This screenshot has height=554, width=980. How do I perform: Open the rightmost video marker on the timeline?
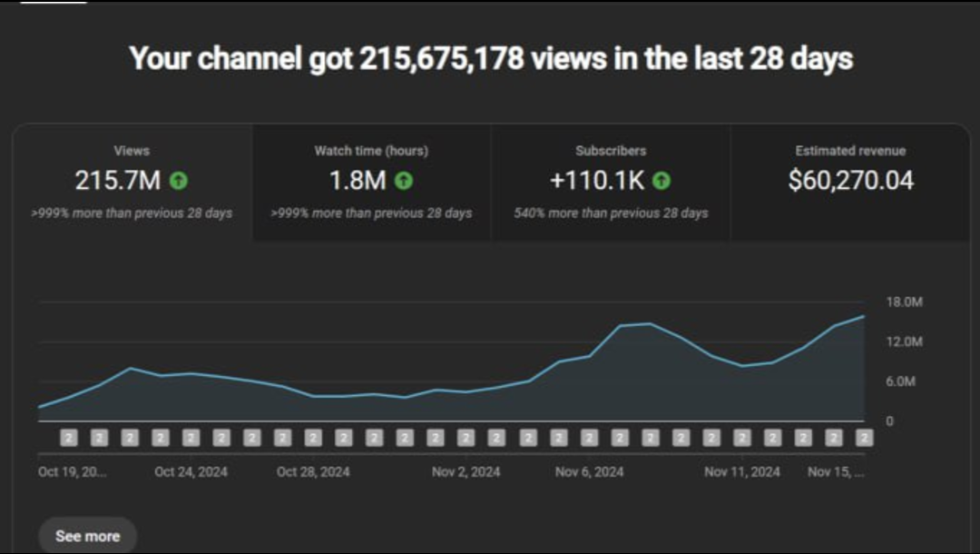(x=865, y=438)
